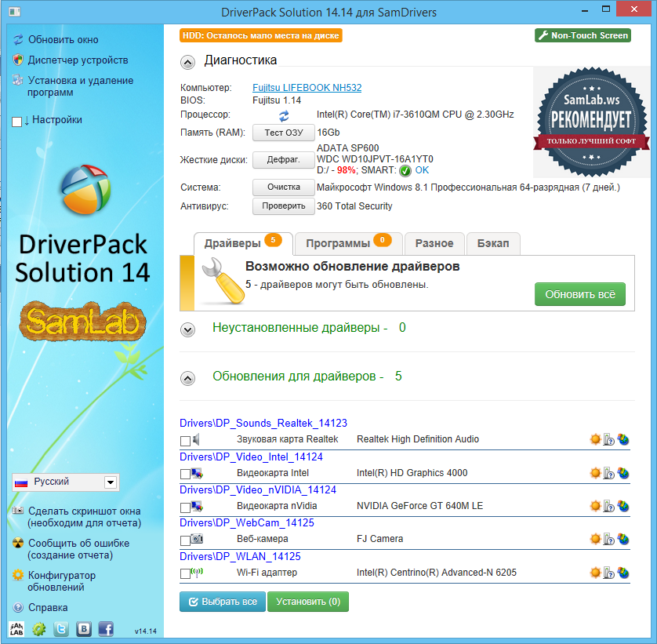
Task: Check the Realtek sound card driver checkbox
Action: click(185, 441)
